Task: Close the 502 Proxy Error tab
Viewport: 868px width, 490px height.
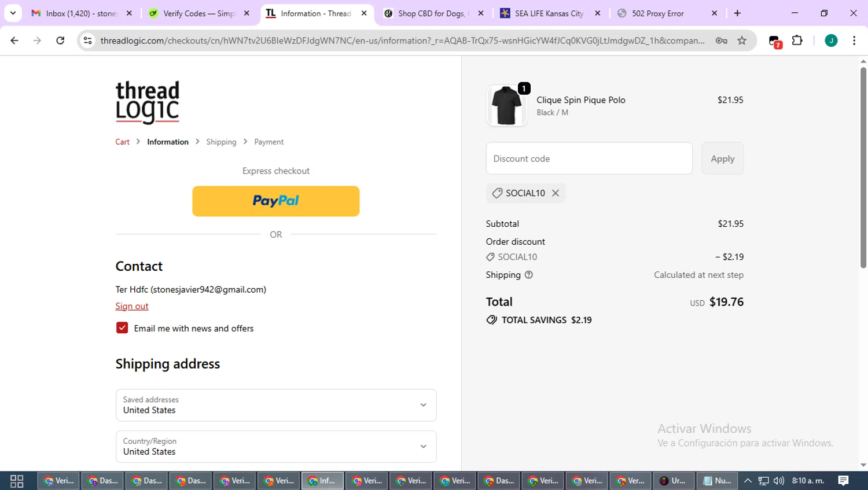Action: point(714,13)
